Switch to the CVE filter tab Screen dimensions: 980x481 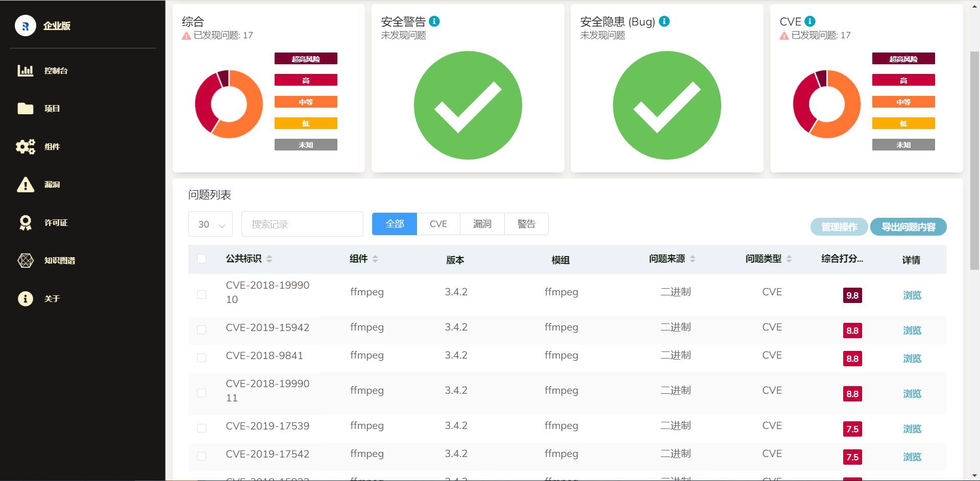click(438, 224)
